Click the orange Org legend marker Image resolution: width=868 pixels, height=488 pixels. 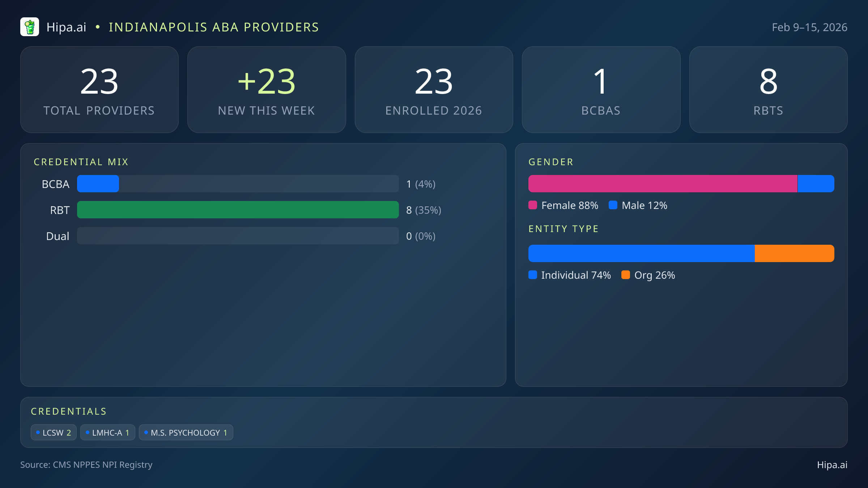(x=626, y=275)
